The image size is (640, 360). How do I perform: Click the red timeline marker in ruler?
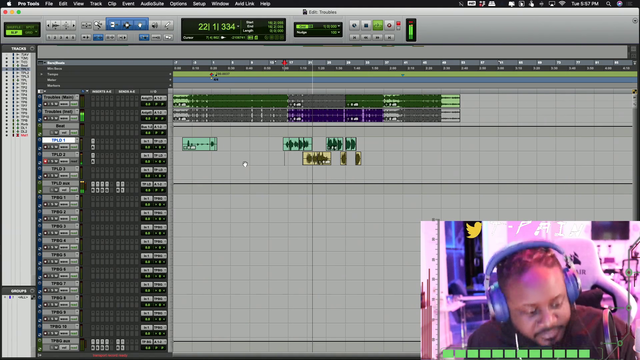[284, 63]
